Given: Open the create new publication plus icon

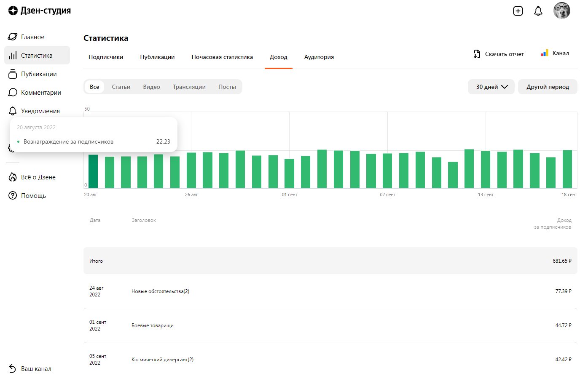Looking at the screenshot, I should point(518,11).
